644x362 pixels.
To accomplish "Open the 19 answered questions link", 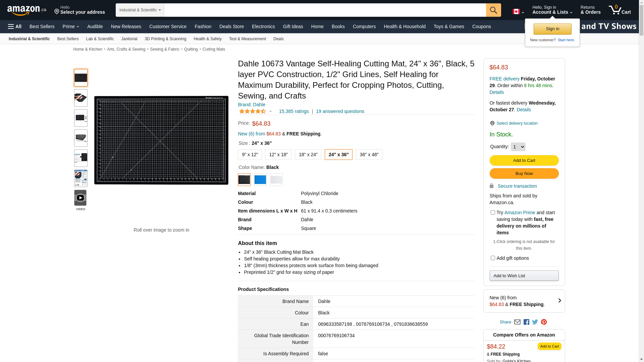I will click(340, 111).
